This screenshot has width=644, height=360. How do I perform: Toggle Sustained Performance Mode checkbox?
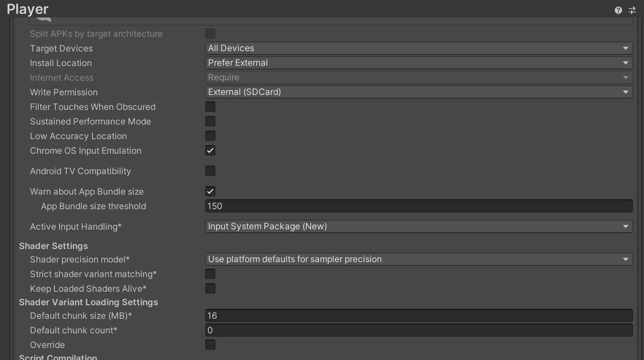(x=210, y=121)
